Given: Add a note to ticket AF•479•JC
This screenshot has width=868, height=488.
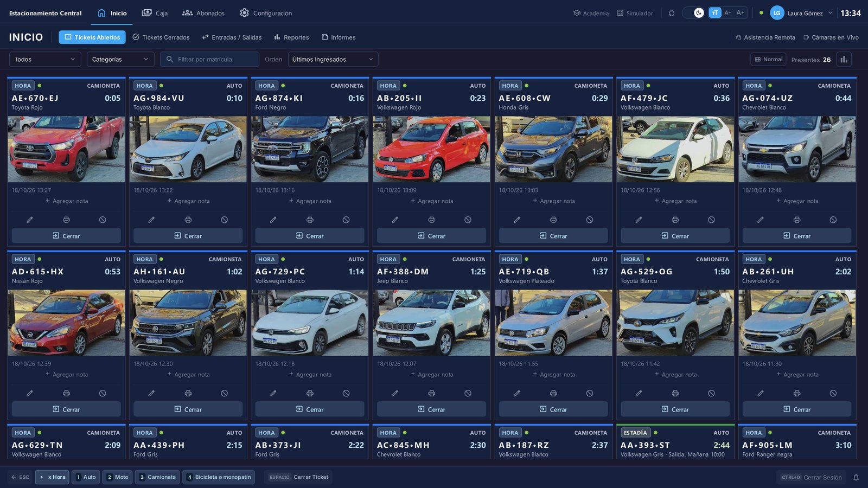Looking at the screenshot, I should [x=675, y=201].
